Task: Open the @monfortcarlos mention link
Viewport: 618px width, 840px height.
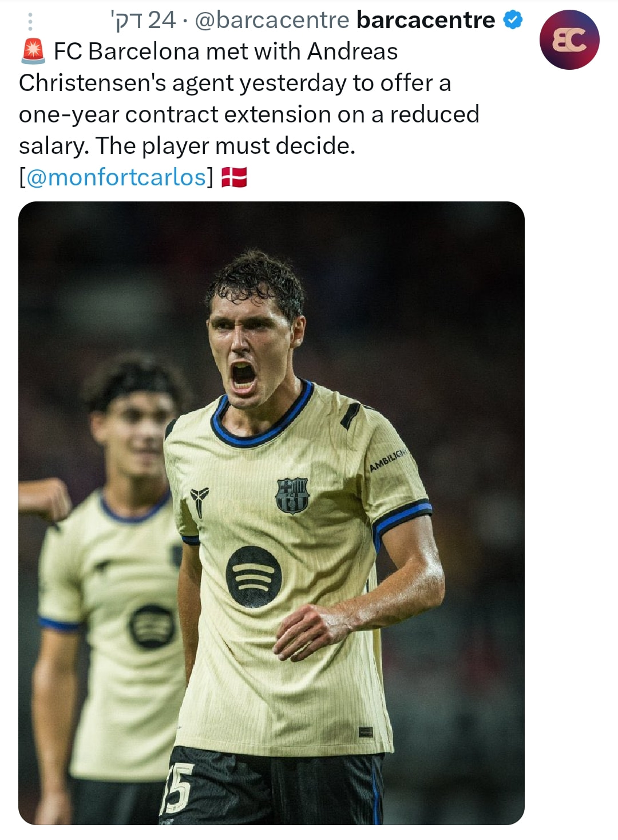Action: 116,177
